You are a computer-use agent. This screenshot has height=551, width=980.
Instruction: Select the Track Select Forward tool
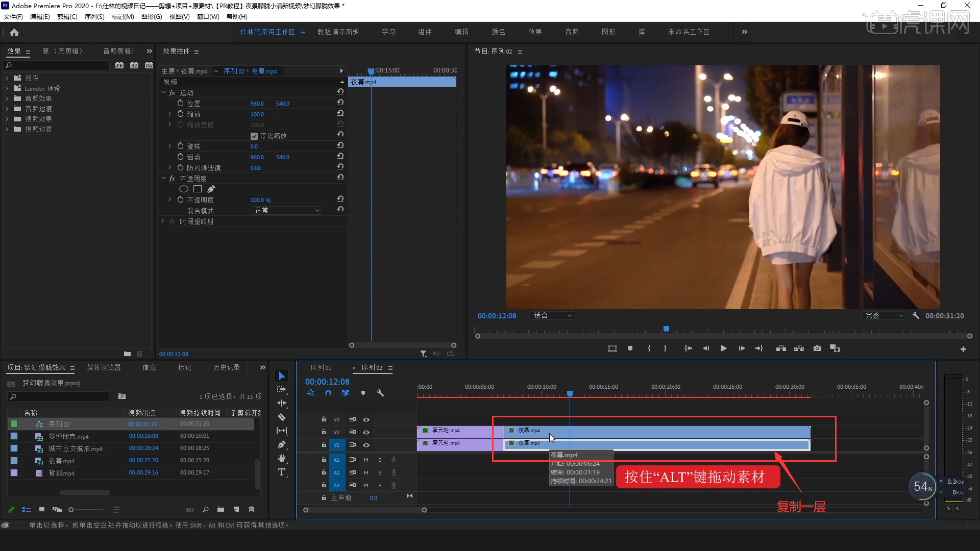coord(282,389)
